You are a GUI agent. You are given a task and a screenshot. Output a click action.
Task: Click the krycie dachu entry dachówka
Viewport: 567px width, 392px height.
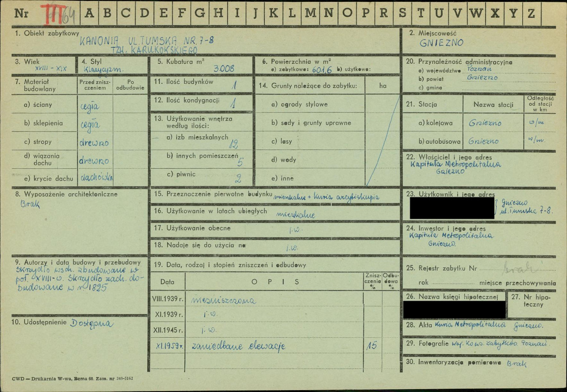click(96, 177)
